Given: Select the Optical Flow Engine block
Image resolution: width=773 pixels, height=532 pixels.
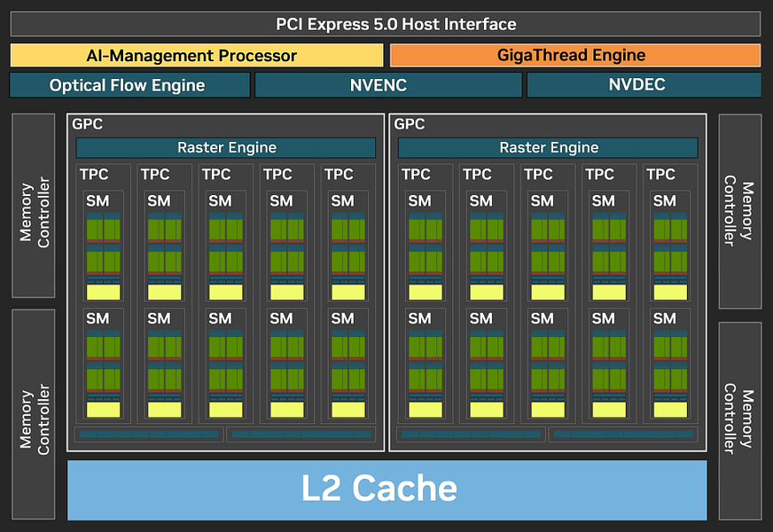Looking at the screenshot, I should pos(129,85).
